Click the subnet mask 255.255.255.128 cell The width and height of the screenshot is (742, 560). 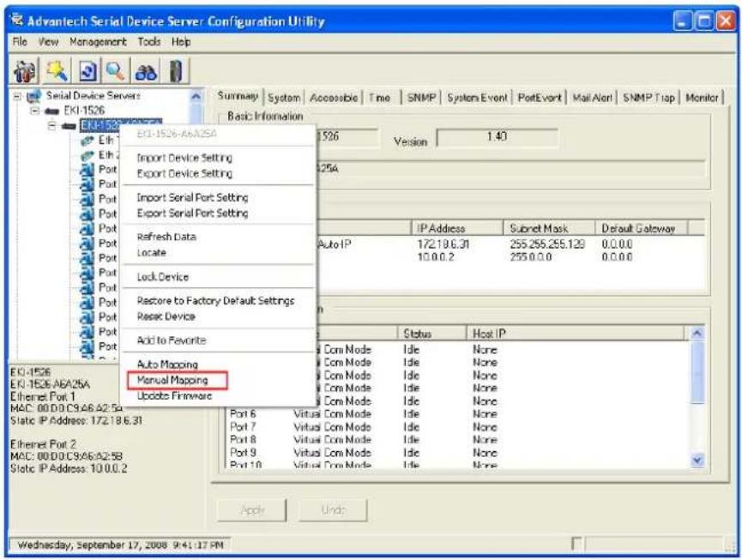point(547,244)
